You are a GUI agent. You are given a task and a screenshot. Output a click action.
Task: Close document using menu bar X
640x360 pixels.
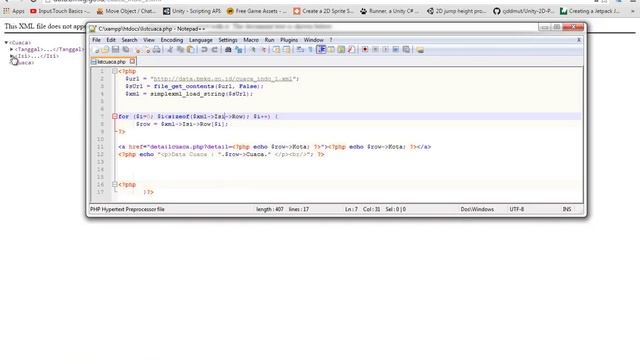(x=579, y=40)
